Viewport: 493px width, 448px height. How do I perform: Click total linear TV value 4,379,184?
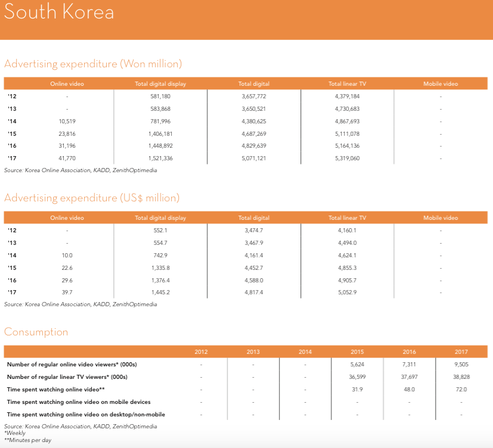click(347, 97)
